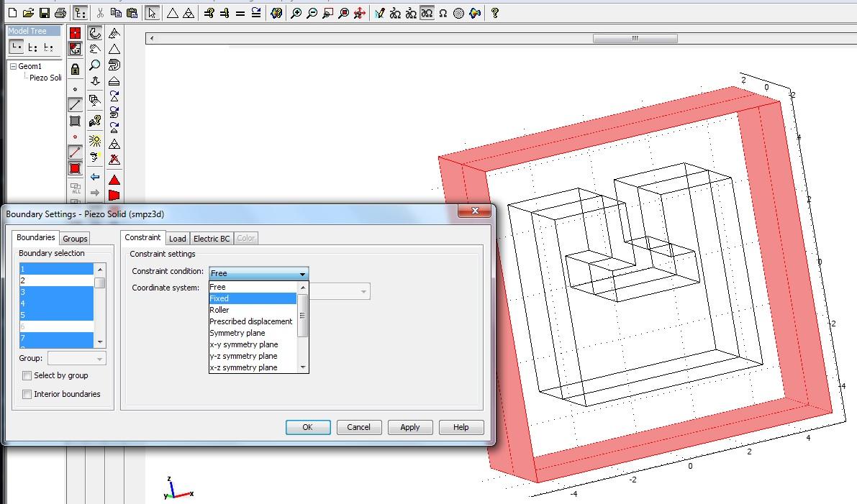The width and height of the screenshot is (857, 504).
Task: Toggle the gray square face selection icon
Action: pyautogui.click(x=76, y=121)
